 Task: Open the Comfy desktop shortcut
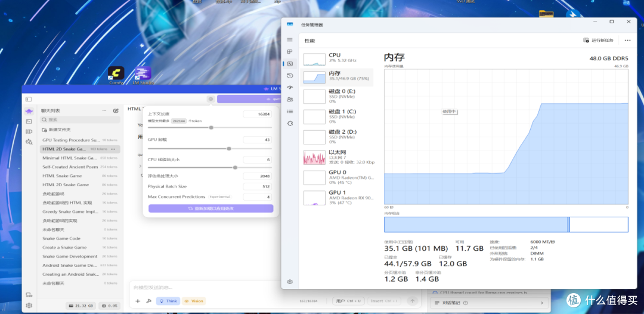pyautogui.click(x=116, y=74)
